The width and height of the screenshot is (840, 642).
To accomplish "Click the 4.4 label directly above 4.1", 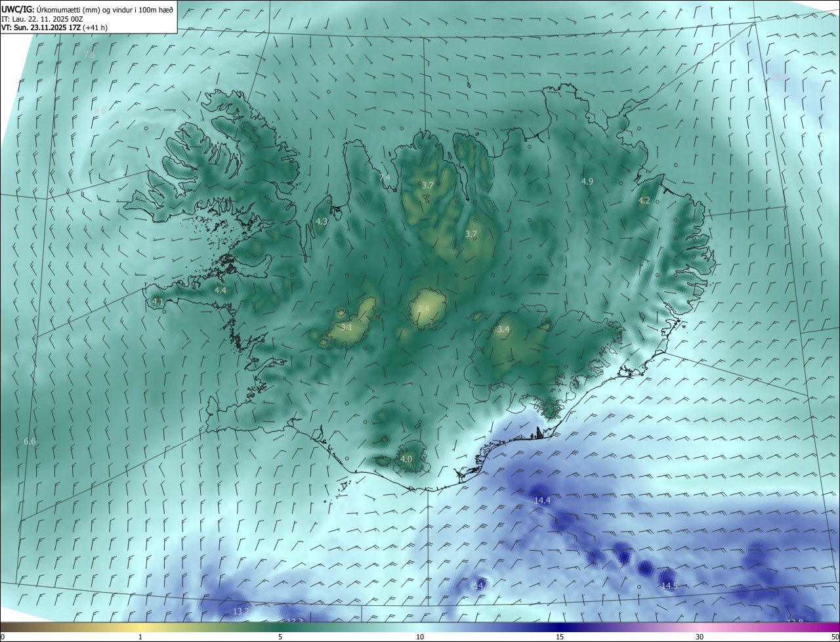I will coord(220,290).
